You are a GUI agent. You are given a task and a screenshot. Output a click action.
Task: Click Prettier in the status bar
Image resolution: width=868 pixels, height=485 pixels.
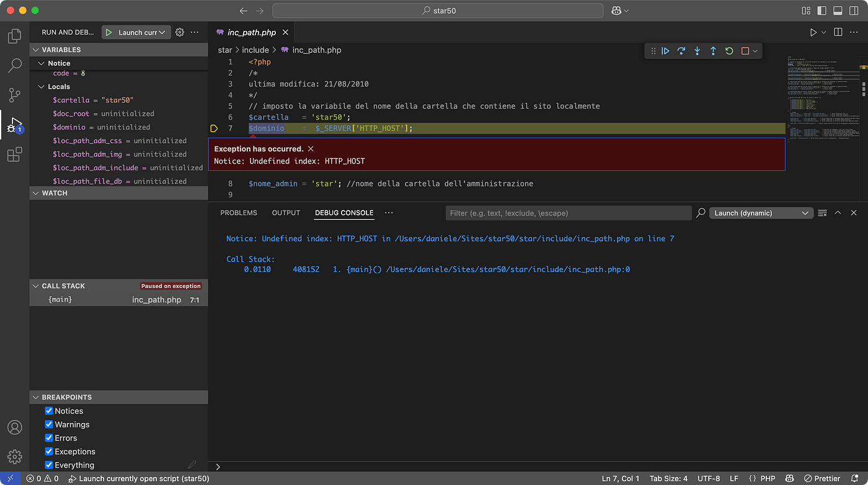(x=821, y=479)
